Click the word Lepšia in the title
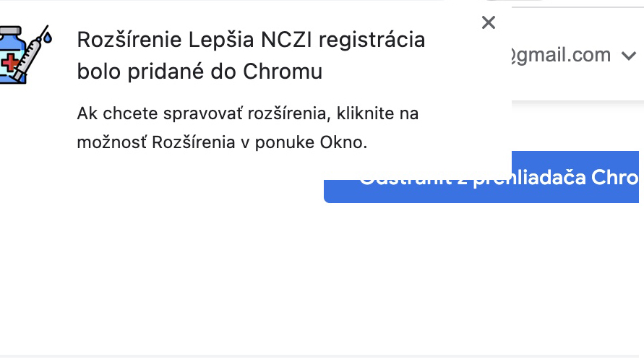The width and height of the screenshot is (644, 362). 221,40
